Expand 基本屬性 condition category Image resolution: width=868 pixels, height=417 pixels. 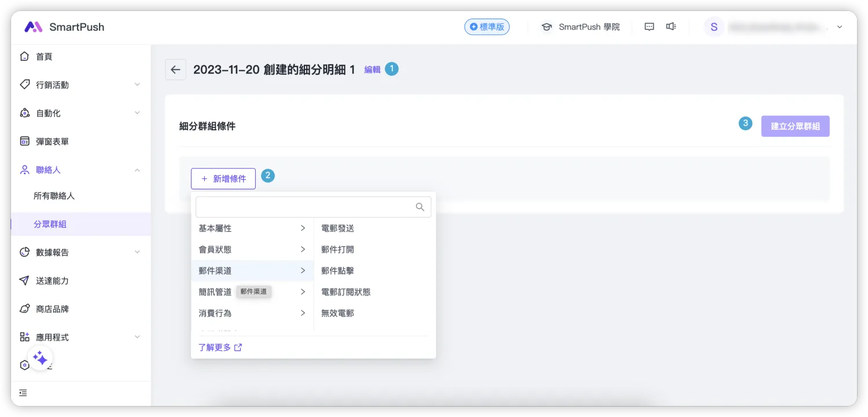click(252, 228)
